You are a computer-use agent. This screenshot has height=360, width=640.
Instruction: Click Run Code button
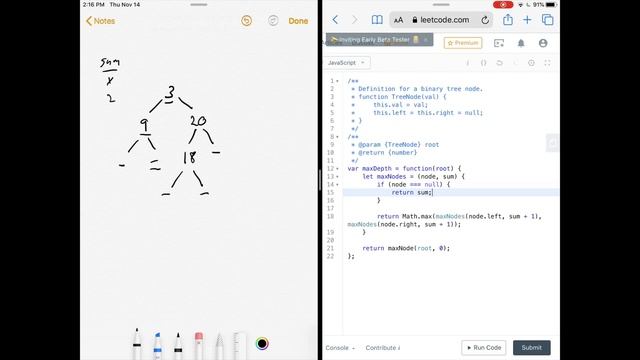point(484,348)
